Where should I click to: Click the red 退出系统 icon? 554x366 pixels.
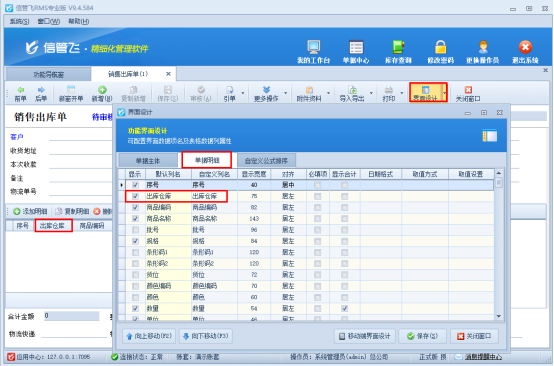pos(525,47)
